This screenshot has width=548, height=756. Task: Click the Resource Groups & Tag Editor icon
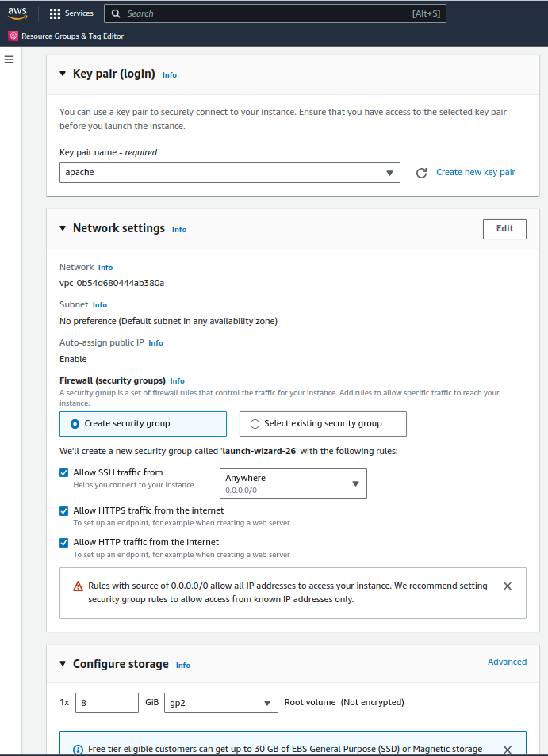tap(13, 36)
